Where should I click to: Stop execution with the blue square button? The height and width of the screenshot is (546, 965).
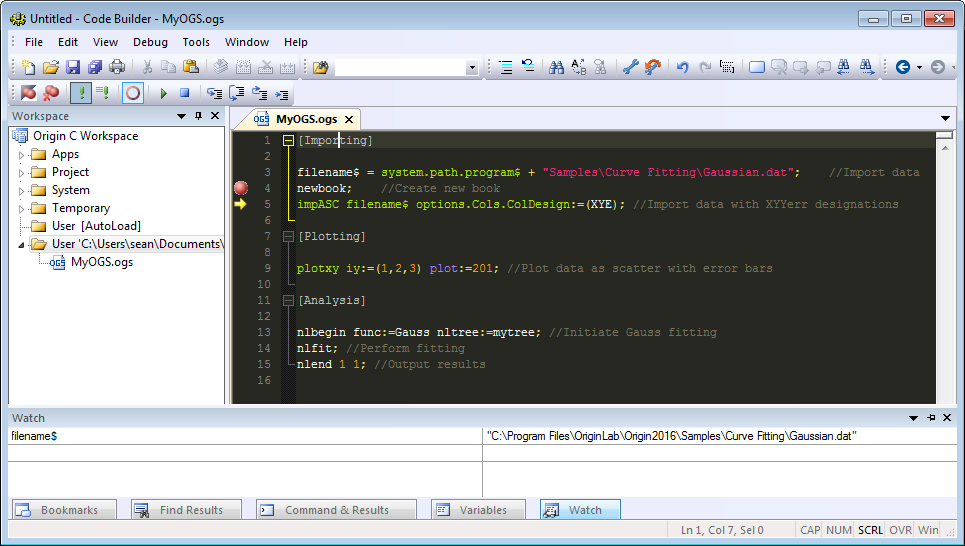(x=184, y=93)
